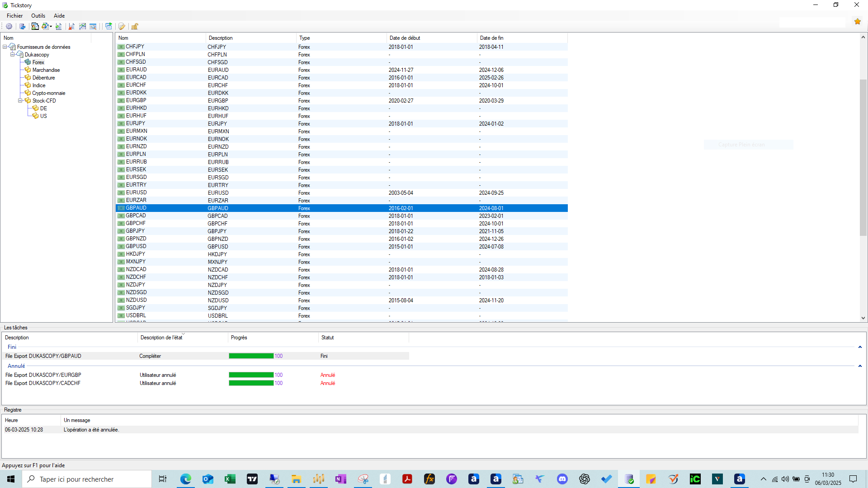The height and width of the screenshot is (488, 868).
Task: Sort by the Date de fin column header
Action: 522,38
